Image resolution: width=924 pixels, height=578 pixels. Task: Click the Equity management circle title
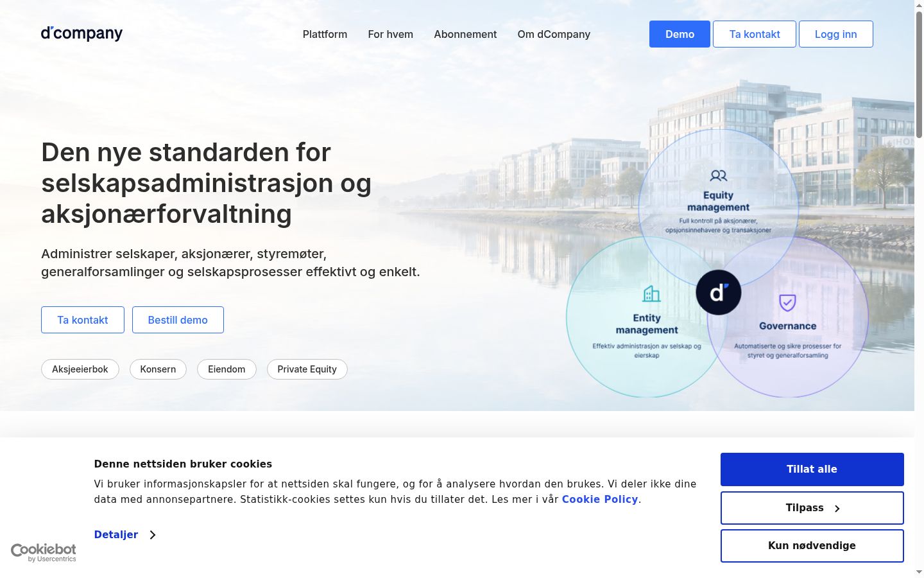718,201
